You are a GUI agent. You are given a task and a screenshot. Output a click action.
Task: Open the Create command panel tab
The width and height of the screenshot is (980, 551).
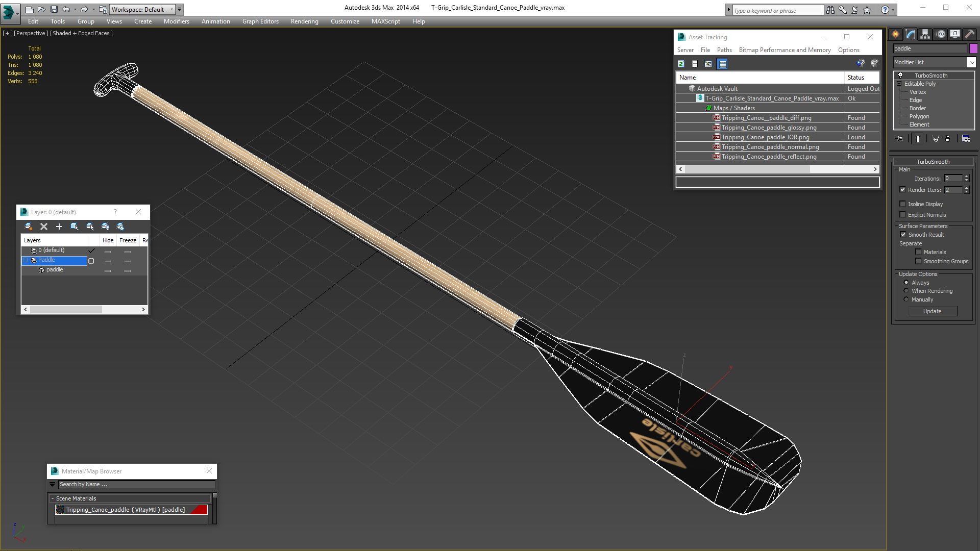[x=896, y=34]
